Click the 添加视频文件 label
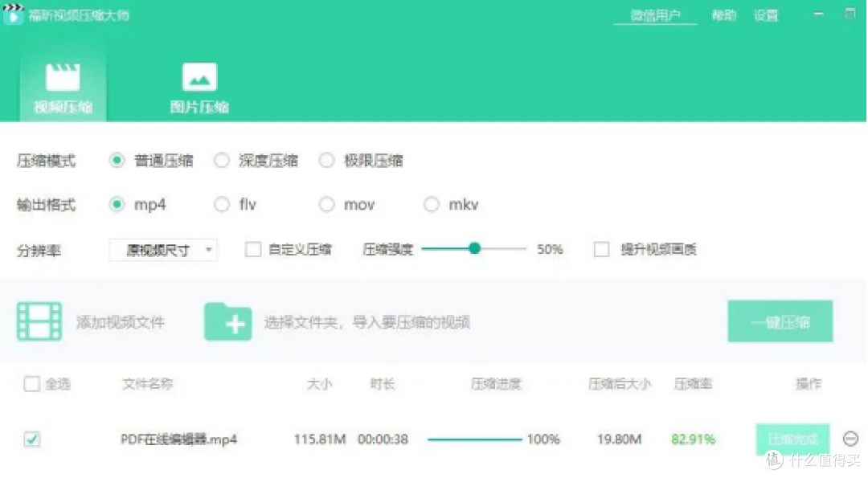 pos(121,322)
